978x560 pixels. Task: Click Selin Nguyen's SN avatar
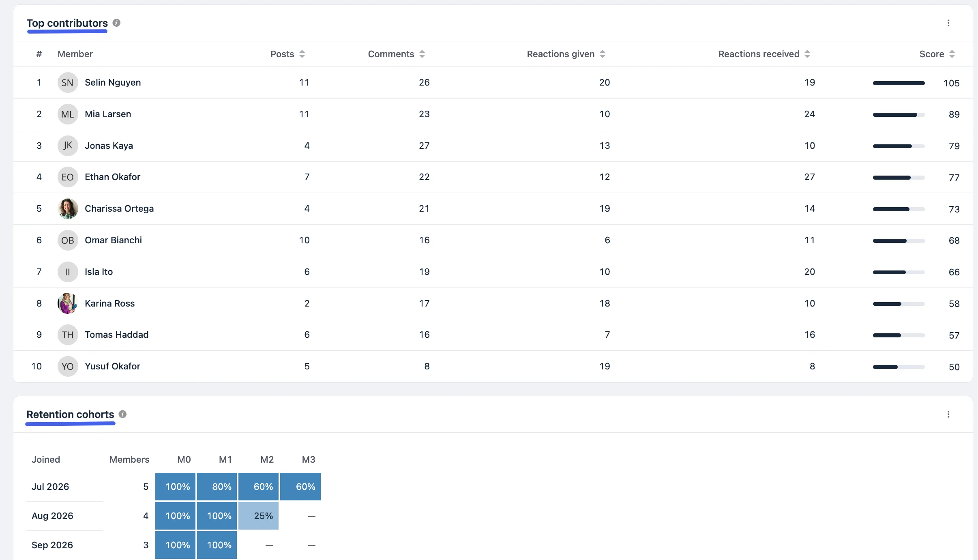(x=68, y=83)
